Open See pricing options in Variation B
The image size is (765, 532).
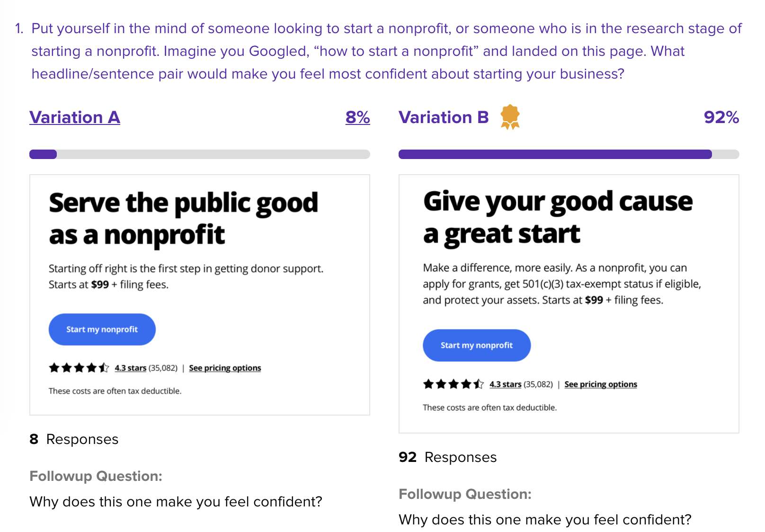(x=600, y=384)
